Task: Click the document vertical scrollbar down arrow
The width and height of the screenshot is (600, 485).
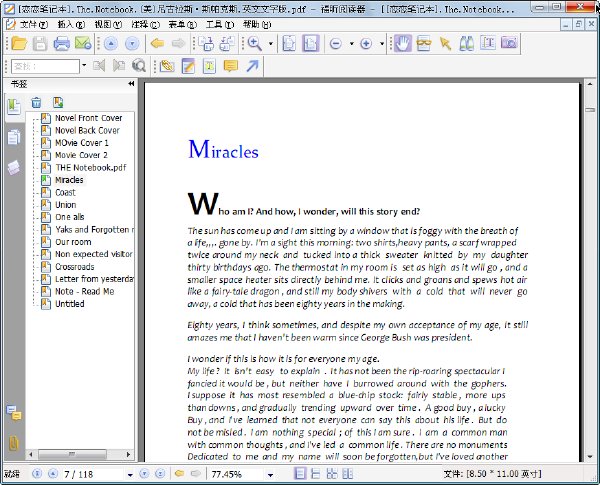Action: [590, 457]
